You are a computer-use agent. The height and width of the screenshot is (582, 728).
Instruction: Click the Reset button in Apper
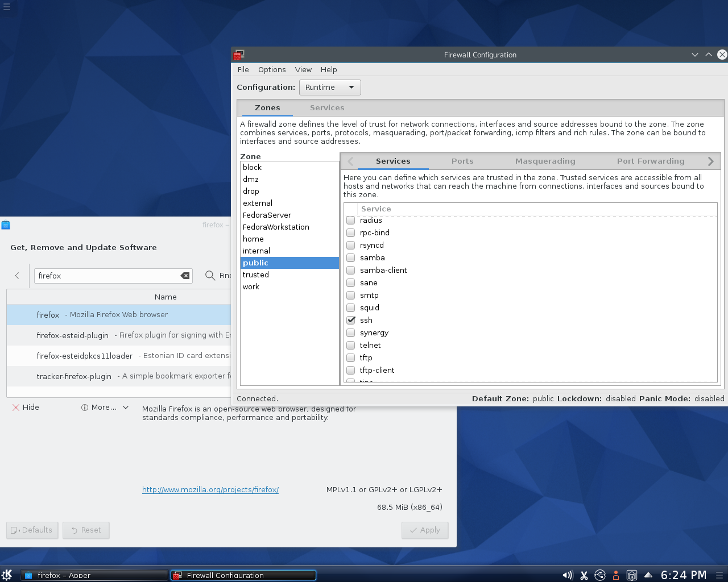pos(86,530)
